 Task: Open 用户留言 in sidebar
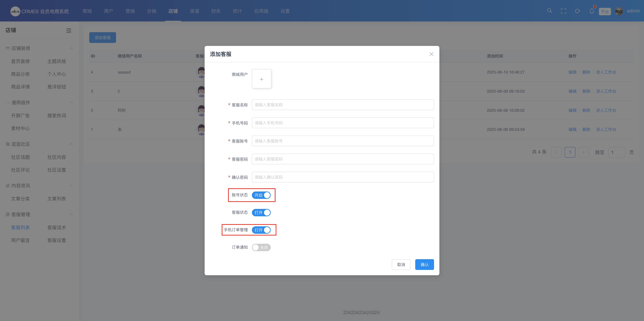point(20,240)
